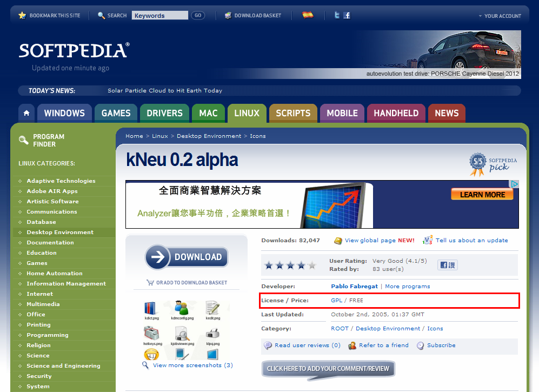Viewport: 539px width, 392px height.
Task: Open the Windows tab
Action: click(64, 113)
